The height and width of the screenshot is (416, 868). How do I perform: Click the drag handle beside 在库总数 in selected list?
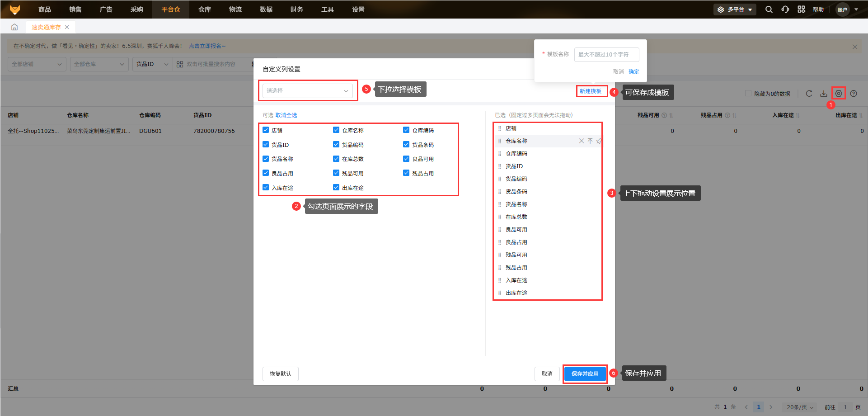[x=500, y=217]
